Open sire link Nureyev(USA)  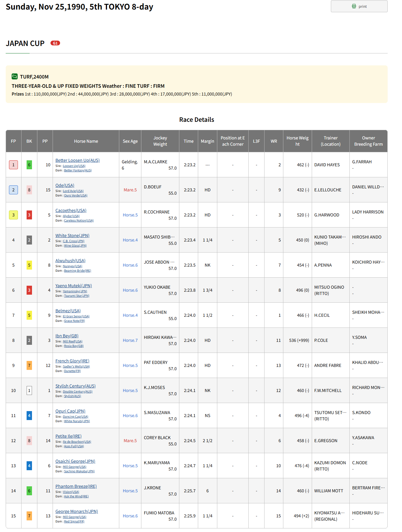[x=73, y=266]
